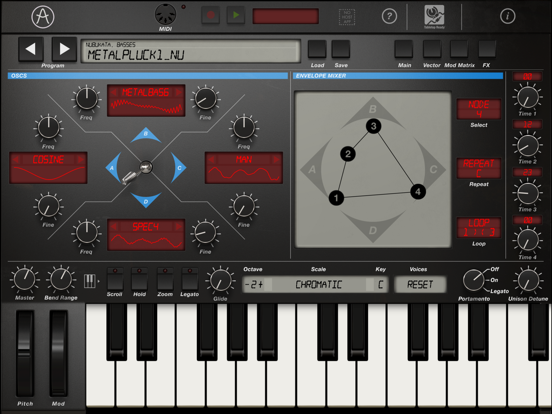This screenshot has height=414, width=552.
Task: Toggle the Legato switch
Action: pyautogui.click(x=189, y=279)
